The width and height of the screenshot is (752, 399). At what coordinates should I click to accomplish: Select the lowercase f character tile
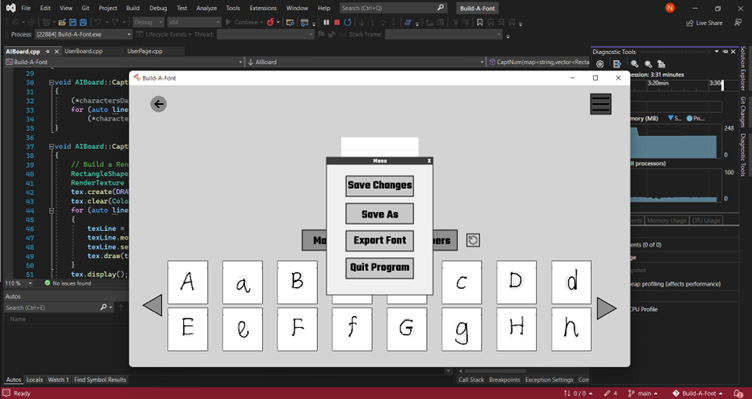coord(352,329)
